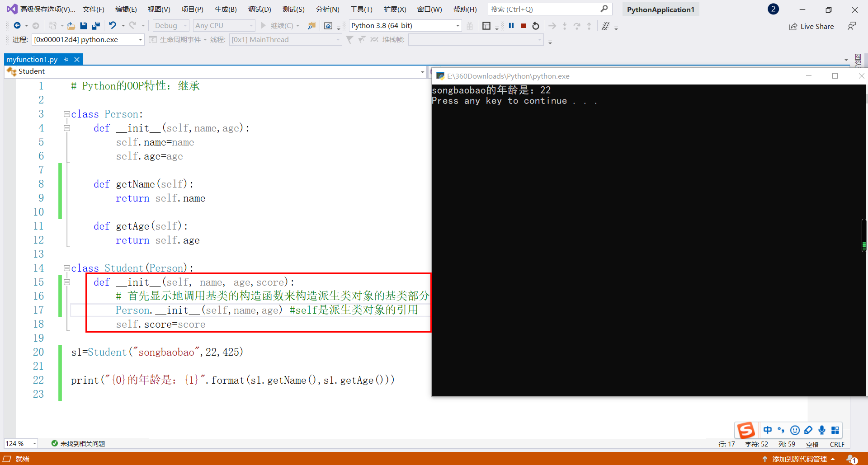Click the Break All pause icon
Image resolution: width=868 pixels, height=465 pixels.
511,26
